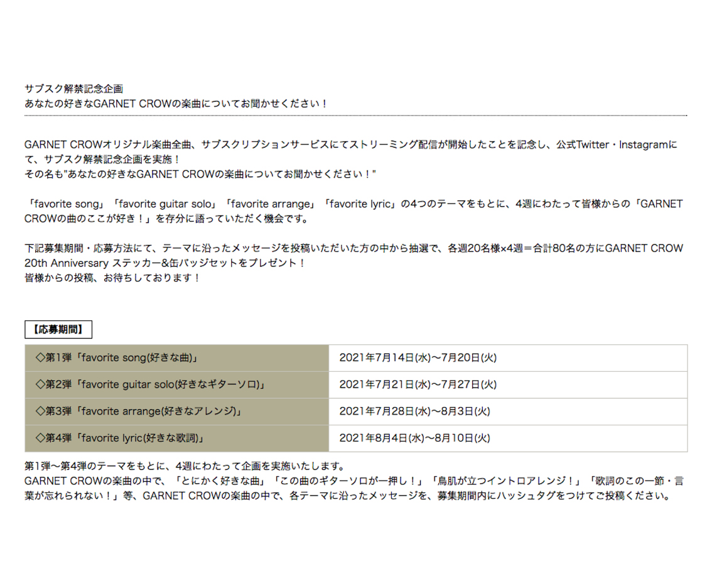Select the '◇第3弾「favorite arrange(好きなアレンジ)」' cell
The image size is (712, 588).
click(176, 411)
